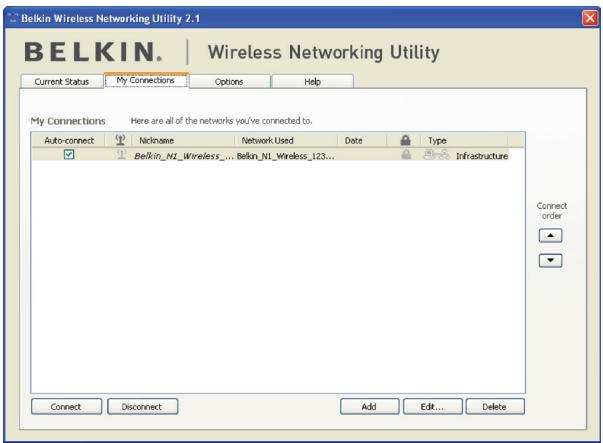Sort by Nickname column header
Screen dimensions: 603x443
pyautogui.click(x=183, y=140)
